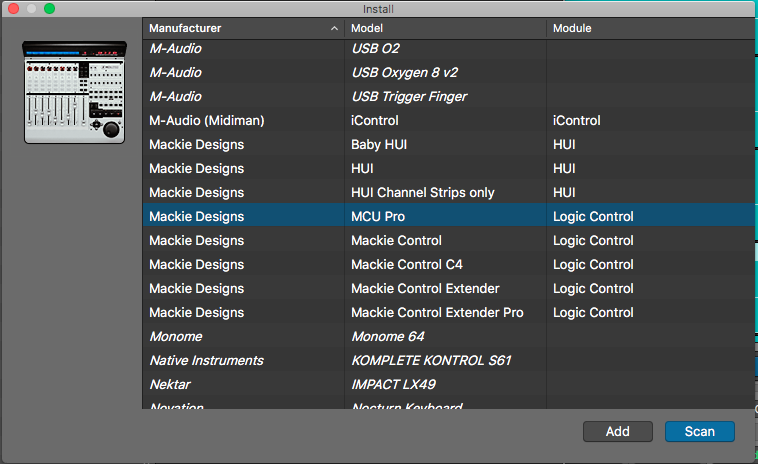
Task: Select the USB O2 model row
Action: pyautogui.click(x=449, y=48)
